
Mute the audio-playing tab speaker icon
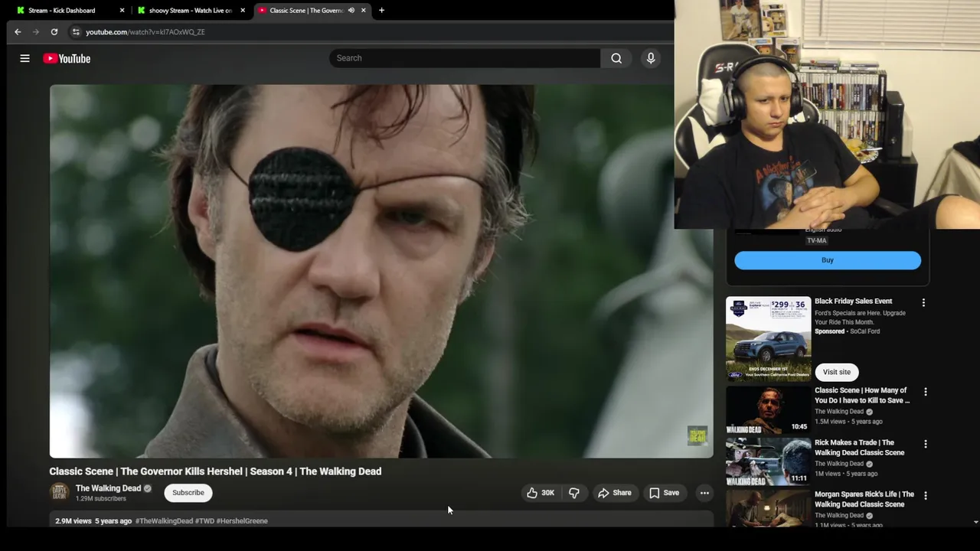(351, 11)
